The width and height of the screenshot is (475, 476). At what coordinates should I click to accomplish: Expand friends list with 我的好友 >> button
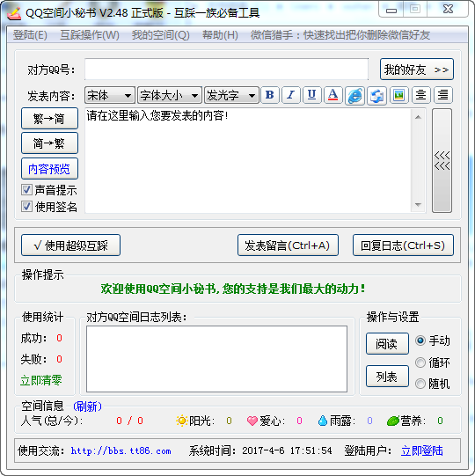417,70
